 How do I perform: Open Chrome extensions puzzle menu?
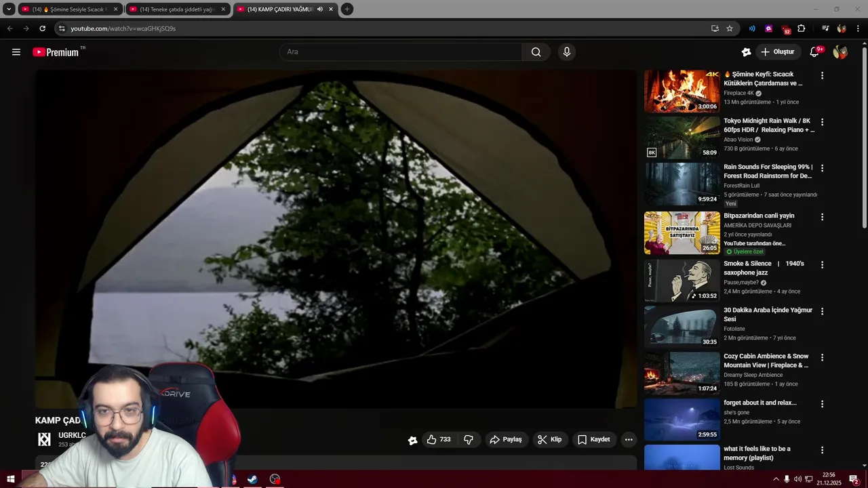(x=802, y=28)
